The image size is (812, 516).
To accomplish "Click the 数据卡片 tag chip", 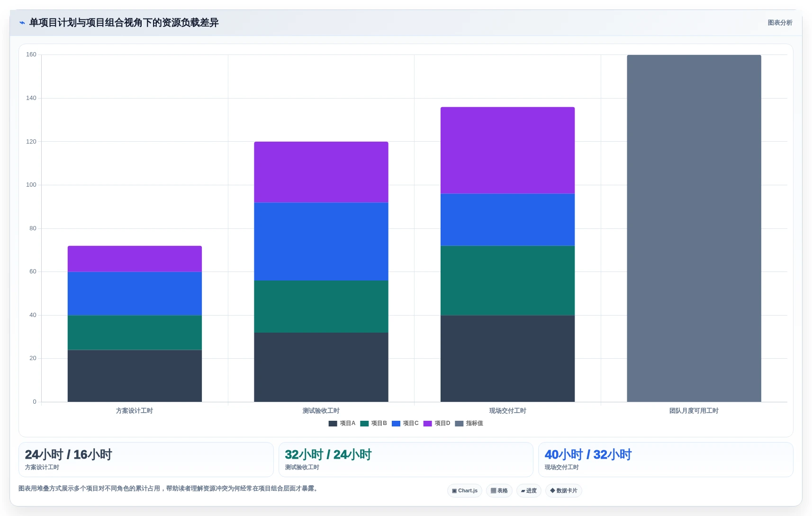I will (x=564, y=491).
